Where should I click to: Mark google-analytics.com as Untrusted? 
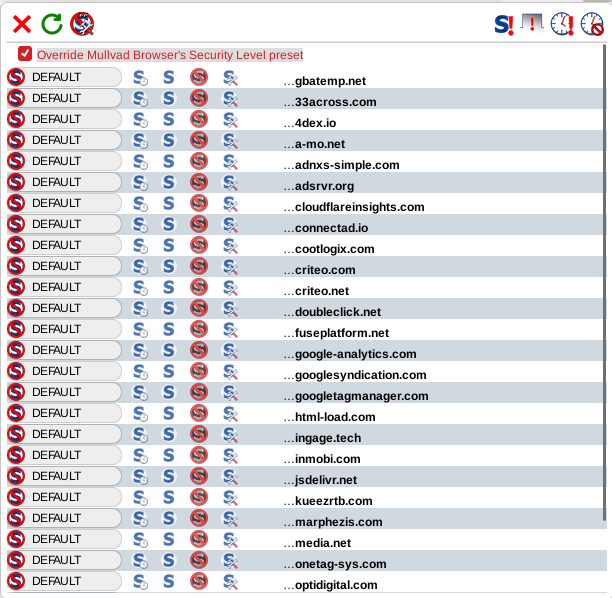coord(199,350)
